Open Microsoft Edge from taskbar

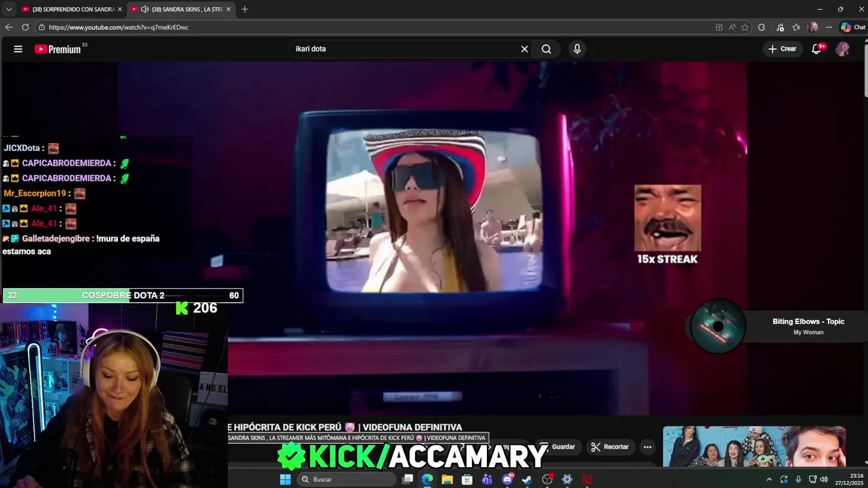pos(427,479)
